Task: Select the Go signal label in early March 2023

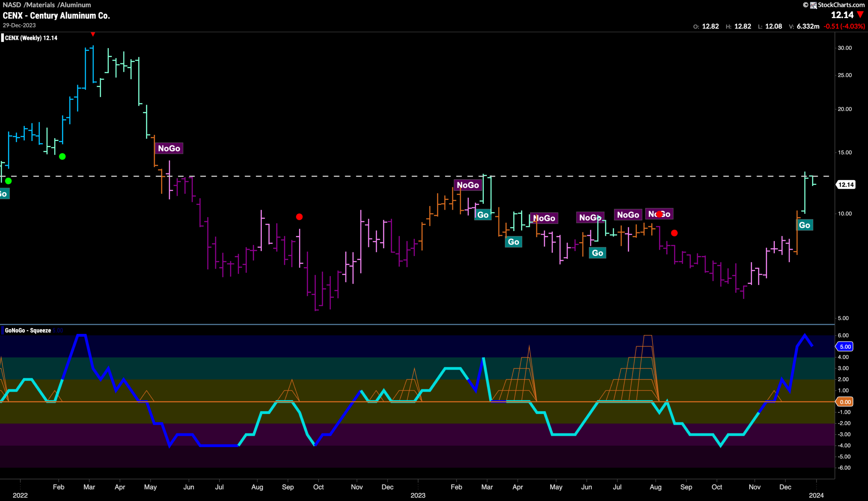Action: click(x=483, y=215)
